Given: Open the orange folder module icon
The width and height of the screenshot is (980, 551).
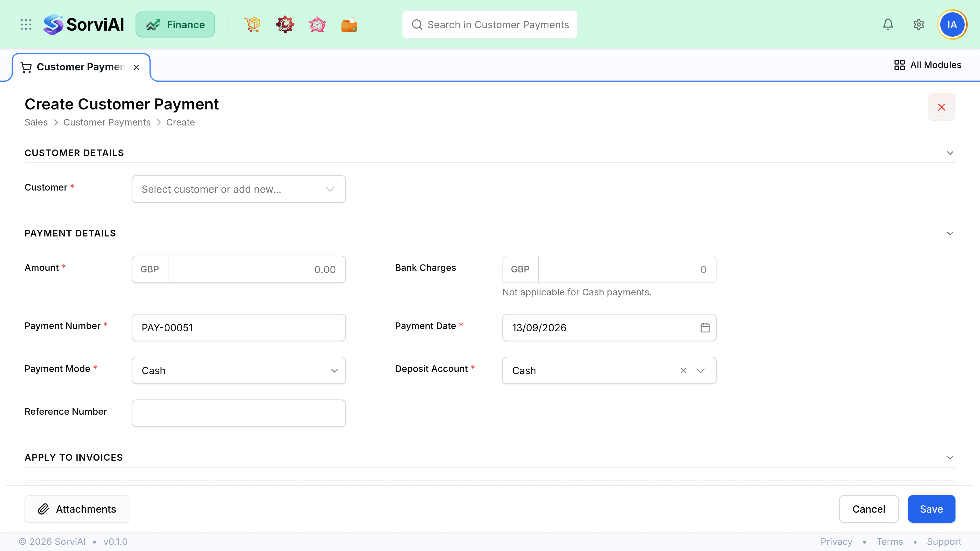Looking at the screenshot, I should click(x=349, y=25).
